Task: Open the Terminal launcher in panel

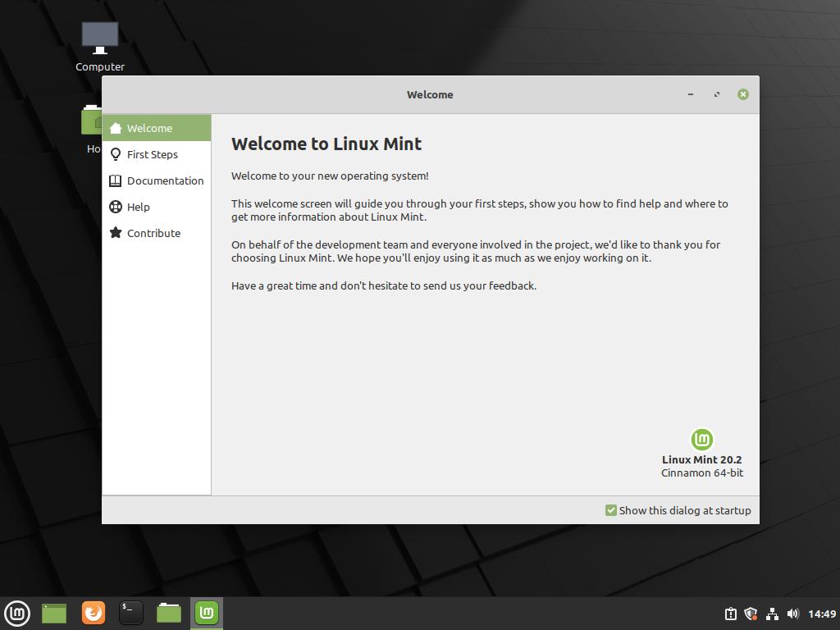Action: tap(131, 613)
